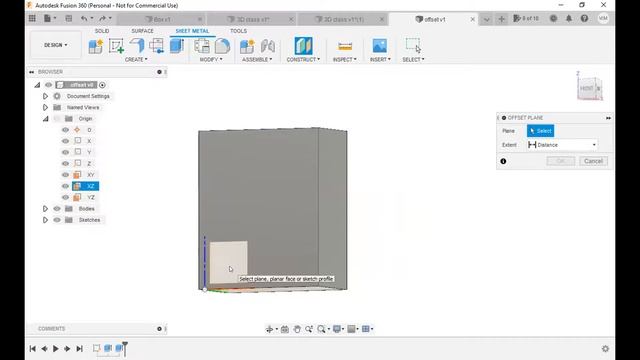Image resolution: width=640 pixels, height=360 pixels.
Task: Open the Data Panel grid icon
Action: [x=32, y=18]
